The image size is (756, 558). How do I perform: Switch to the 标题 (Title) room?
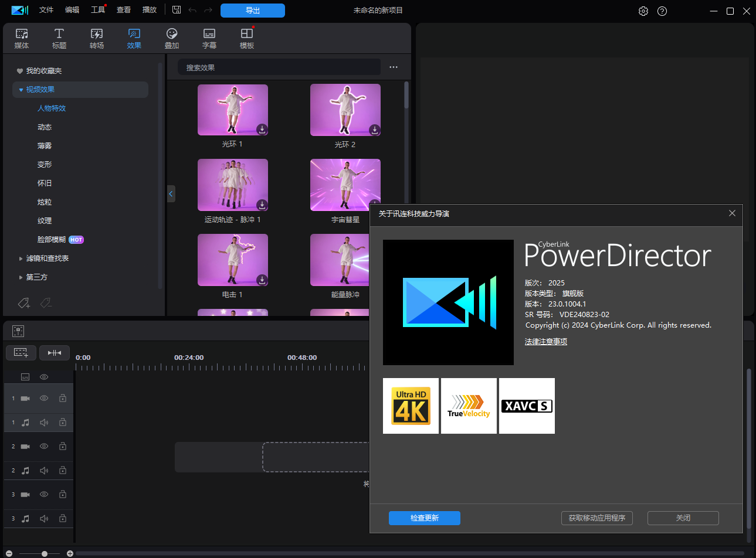click(x=59, y=38)
